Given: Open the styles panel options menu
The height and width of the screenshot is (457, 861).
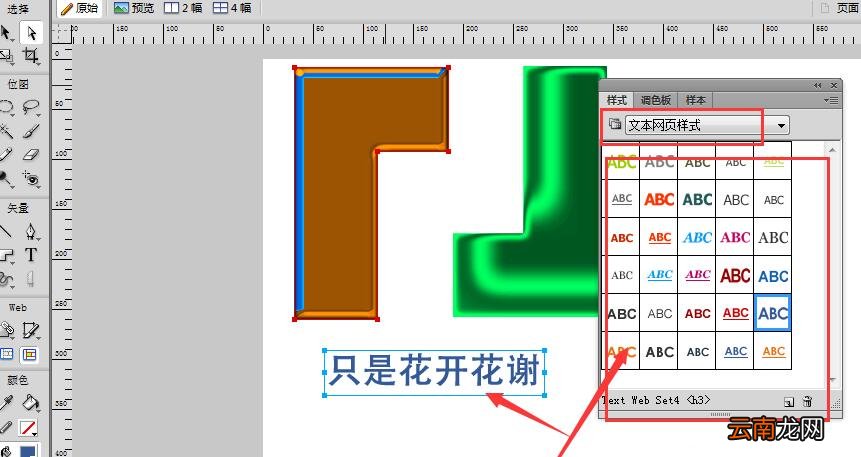Looking at the screenshot, I should coord(831,100).
